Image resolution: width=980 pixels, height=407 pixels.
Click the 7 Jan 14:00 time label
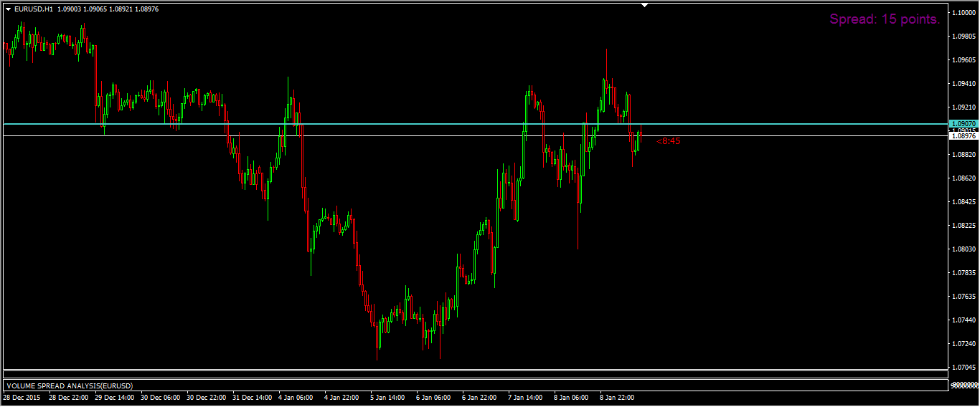[x=525, y=397]
